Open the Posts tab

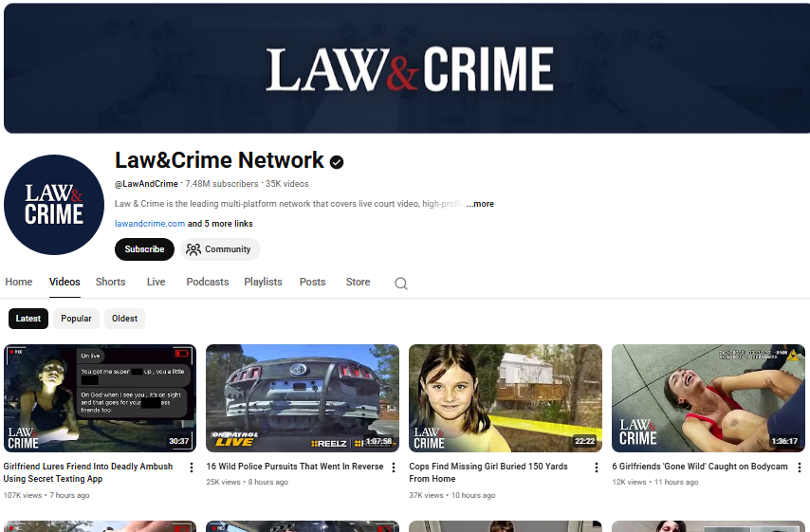pyautogui.click(x=313, y=282)
